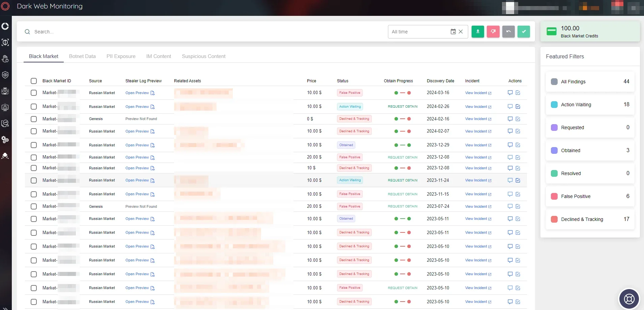
Task: Clear the All time date filter
Action: point(461,32)
